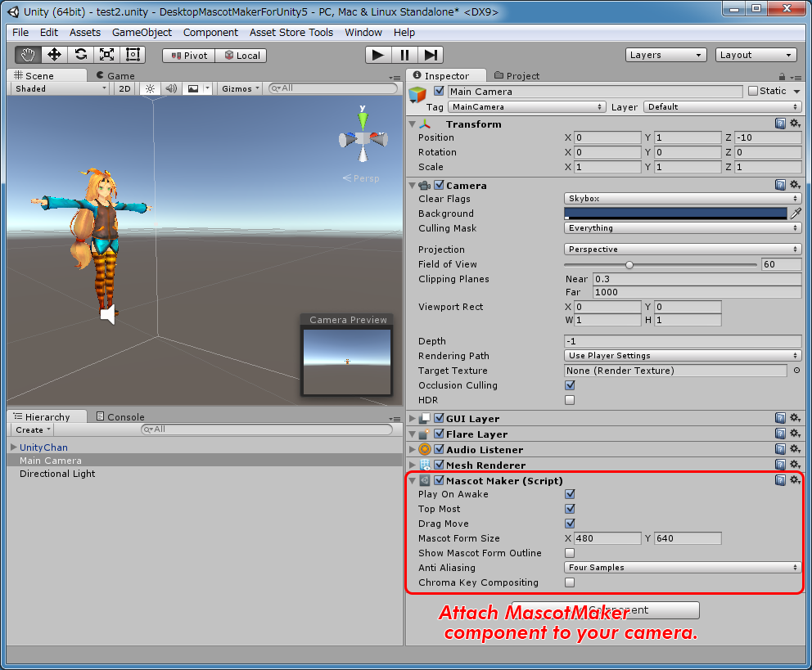Switch to the Game tab
The image size is (812, 670).
tap(115, 76)
